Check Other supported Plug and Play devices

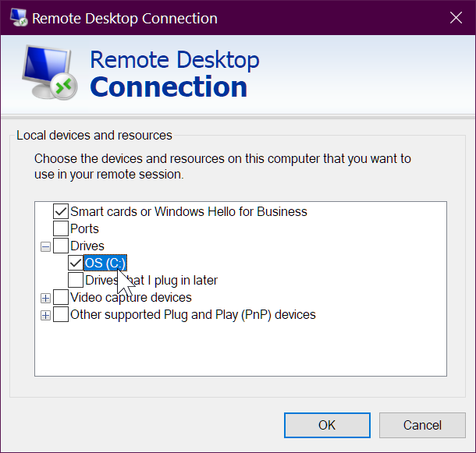(x=61, y=314)
